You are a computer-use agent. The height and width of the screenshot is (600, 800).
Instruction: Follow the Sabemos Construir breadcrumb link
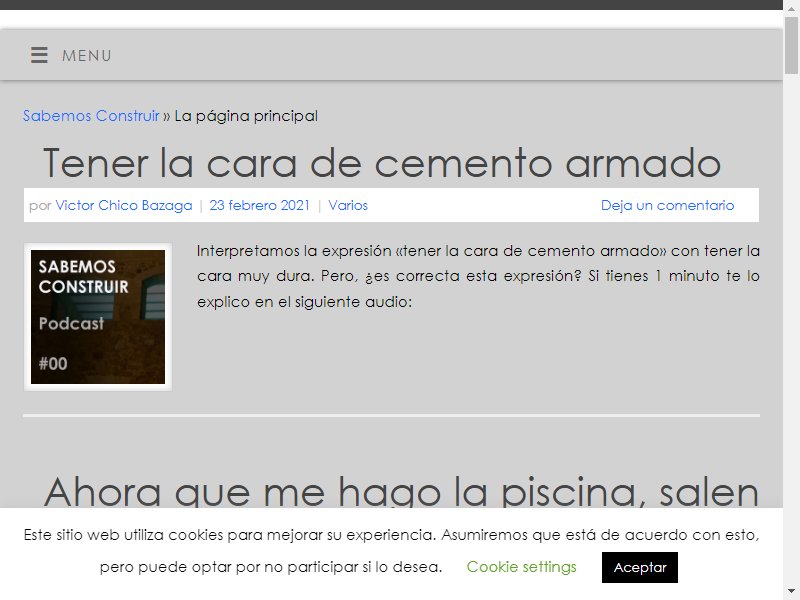point(91,116)
